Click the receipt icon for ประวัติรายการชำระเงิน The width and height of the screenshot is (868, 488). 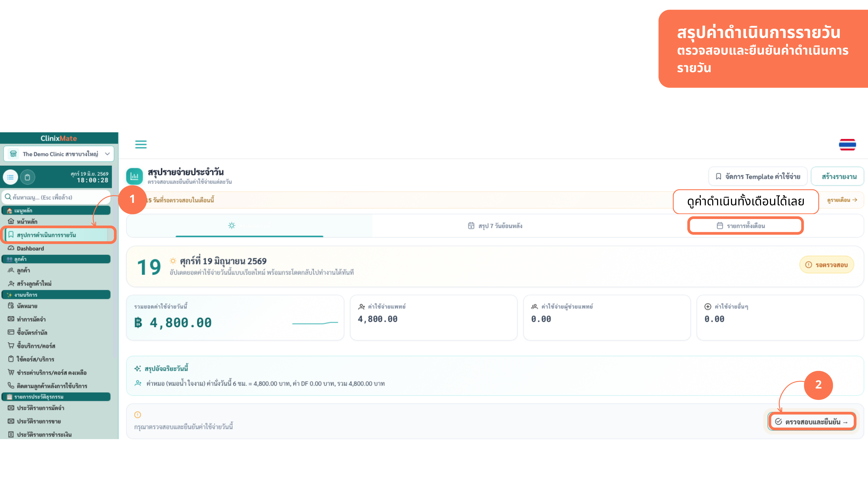(11, 435)
